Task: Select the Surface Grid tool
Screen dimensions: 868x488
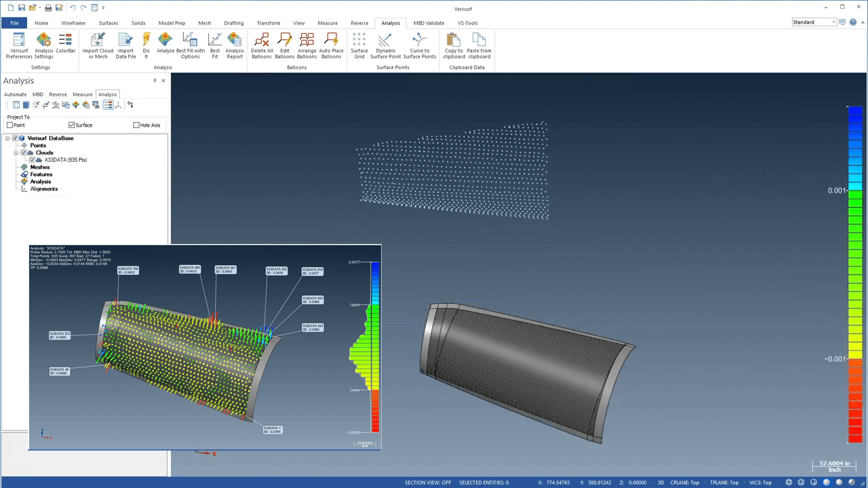Action: point(359,44)
